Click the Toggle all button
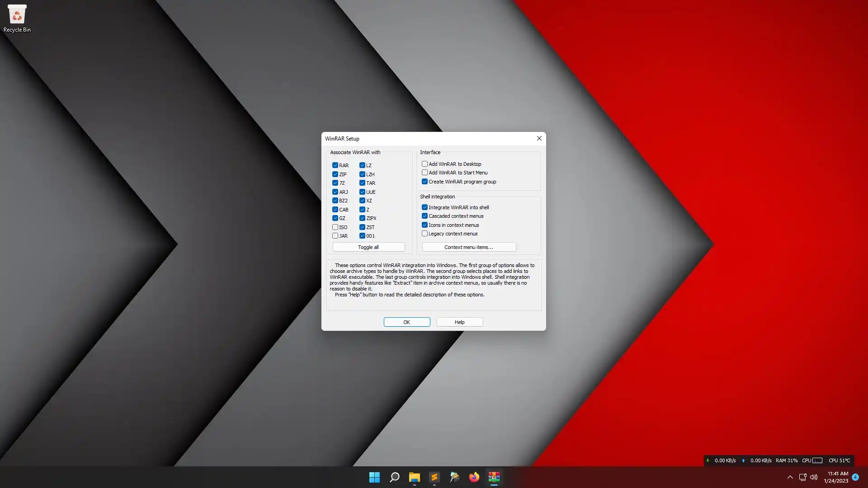868x488 pixels. pos(368,247)
